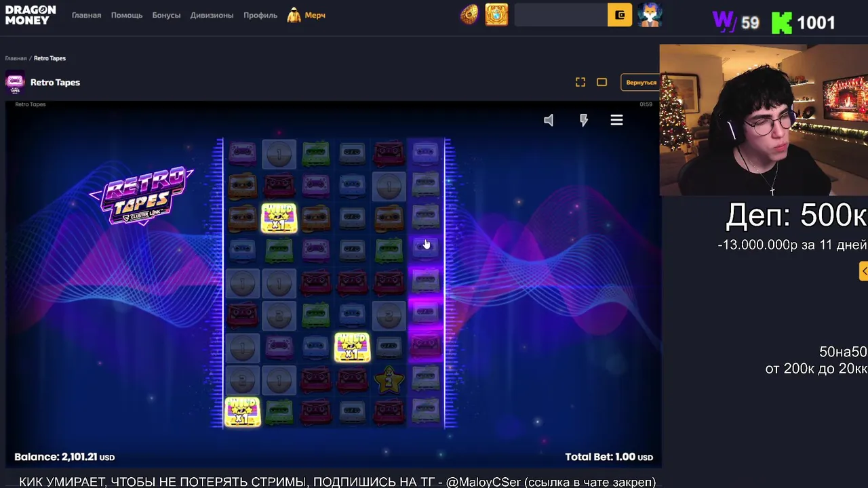This screenshot has height=488, width=868.
Task: Click the Retro Tapes Cluster Link logo
Action: click(142, 196)
